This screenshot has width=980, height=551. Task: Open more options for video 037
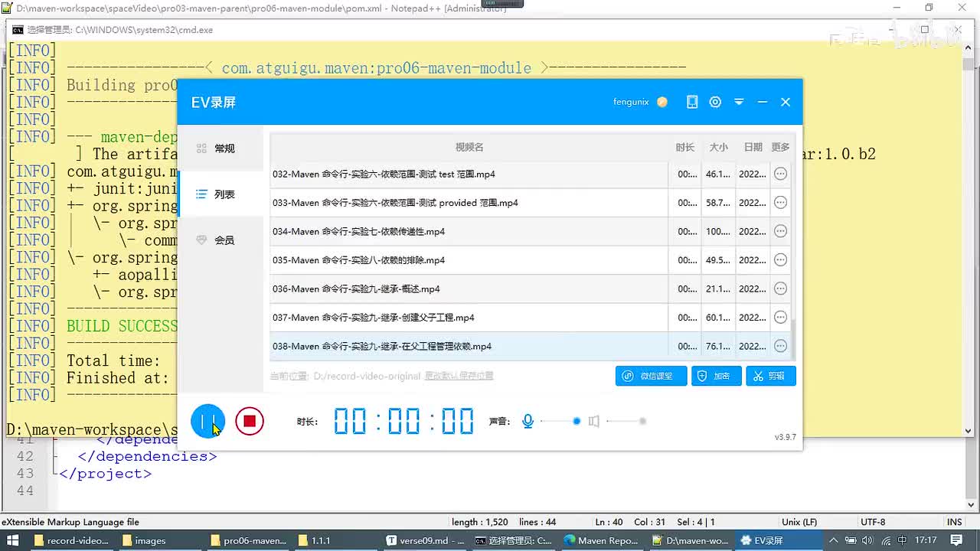[780, 318]
